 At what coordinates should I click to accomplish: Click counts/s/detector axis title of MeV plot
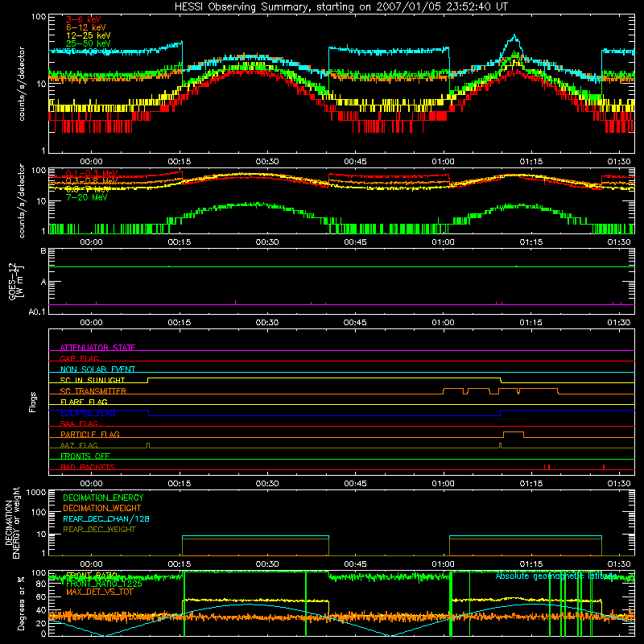[22, 200]
